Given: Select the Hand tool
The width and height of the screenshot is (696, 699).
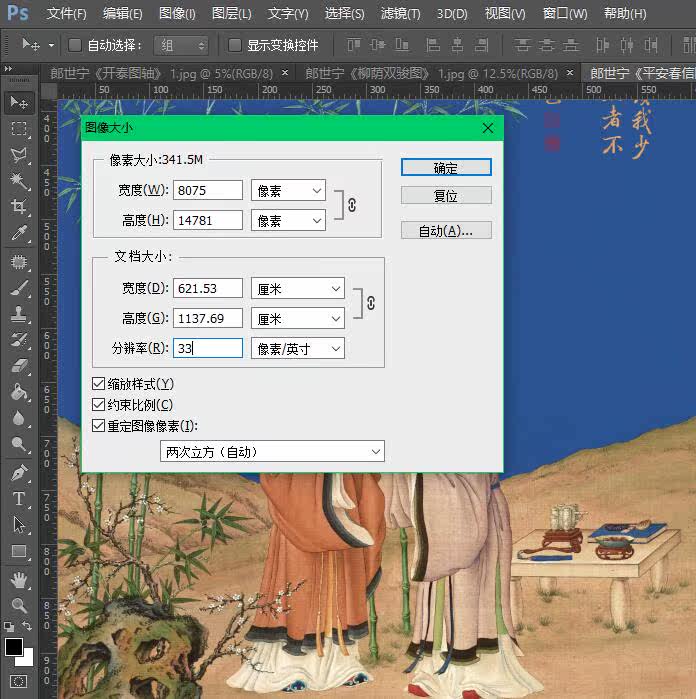Looking at the screenshot, I should pyautogui.click(x=19, y=580).
